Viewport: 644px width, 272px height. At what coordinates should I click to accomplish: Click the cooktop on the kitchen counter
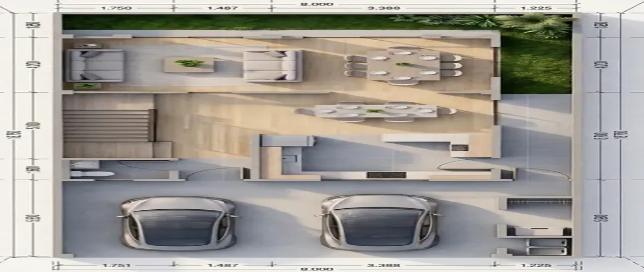386,175
